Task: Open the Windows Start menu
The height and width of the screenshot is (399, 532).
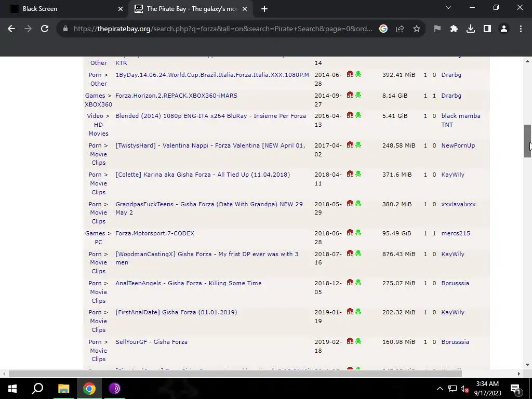Action: [12, 389]
